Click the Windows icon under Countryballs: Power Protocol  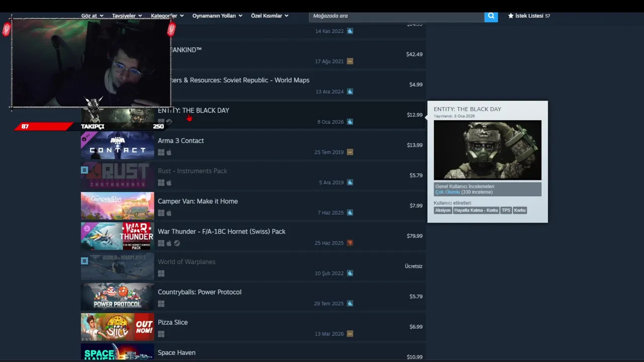161,304
